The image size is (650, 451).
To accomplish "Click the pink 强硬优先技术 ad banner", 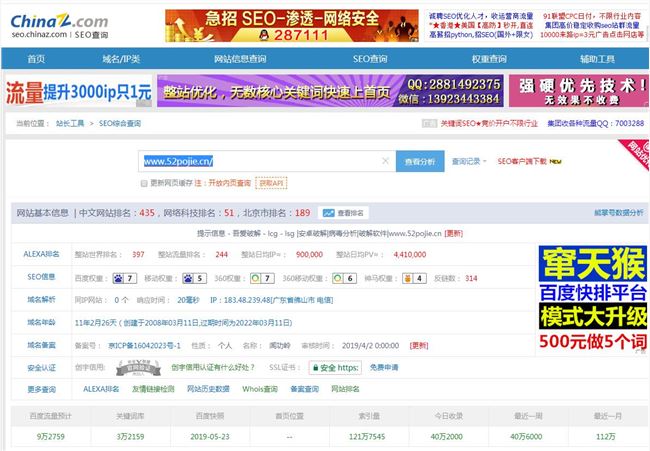I will pyautogui.click(x=579, y=91).
